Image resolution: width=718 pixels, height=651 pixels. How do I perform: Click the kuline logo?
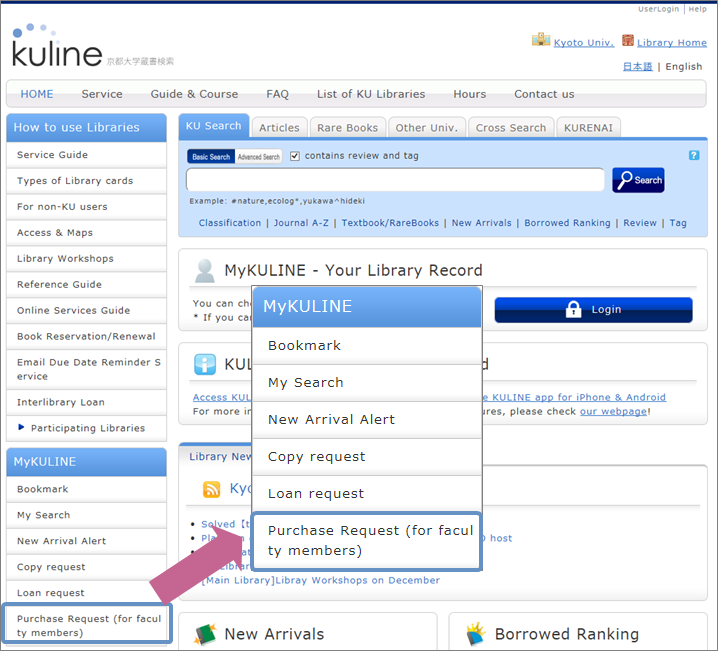click(x=57, y=46)
